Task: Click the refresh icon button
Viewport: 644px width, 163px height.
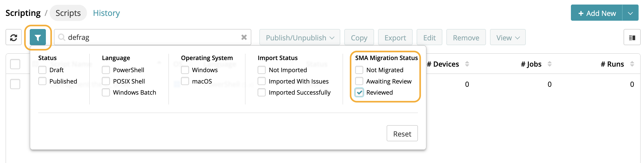Action: (14, 38)
